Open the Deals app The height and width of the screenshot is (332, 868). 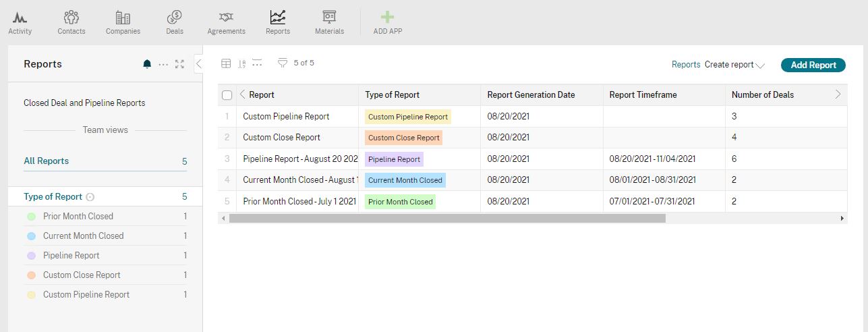[x=174, y=22]
